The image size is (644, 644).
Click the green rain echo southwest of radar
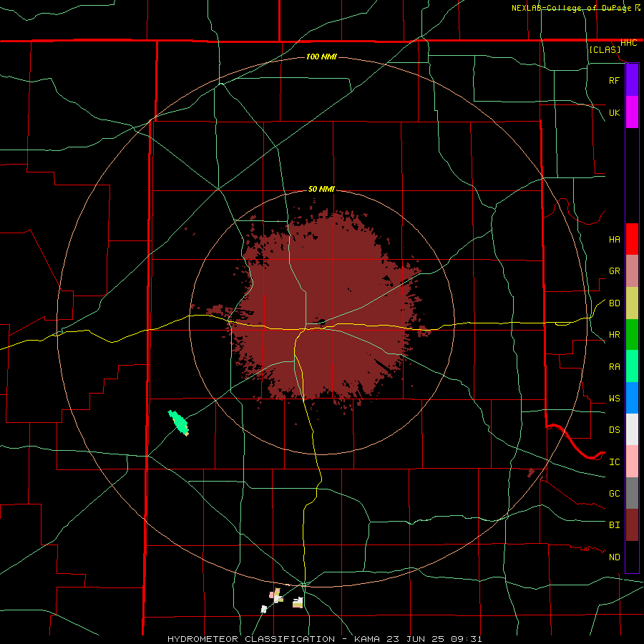(x=178, y=423)
